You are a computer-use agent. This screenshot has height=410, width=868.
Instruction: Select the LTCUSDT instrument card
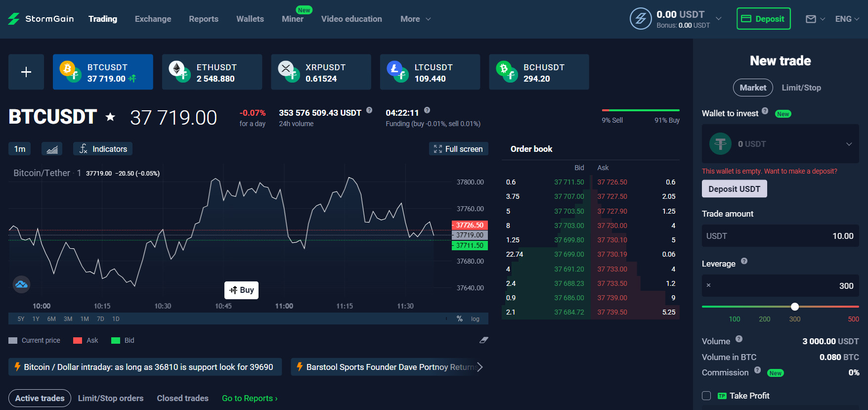(430, 72)
